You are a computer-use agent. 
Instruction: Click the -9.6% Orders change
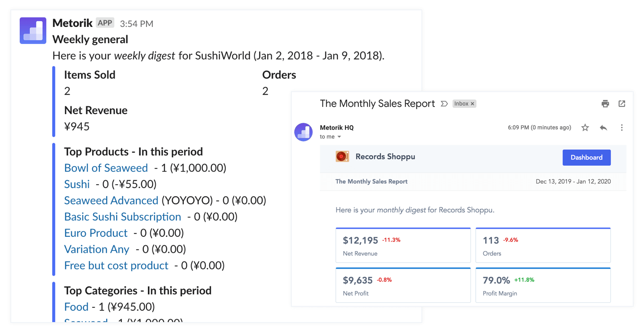pyautogui.click(x=510, y=240)
